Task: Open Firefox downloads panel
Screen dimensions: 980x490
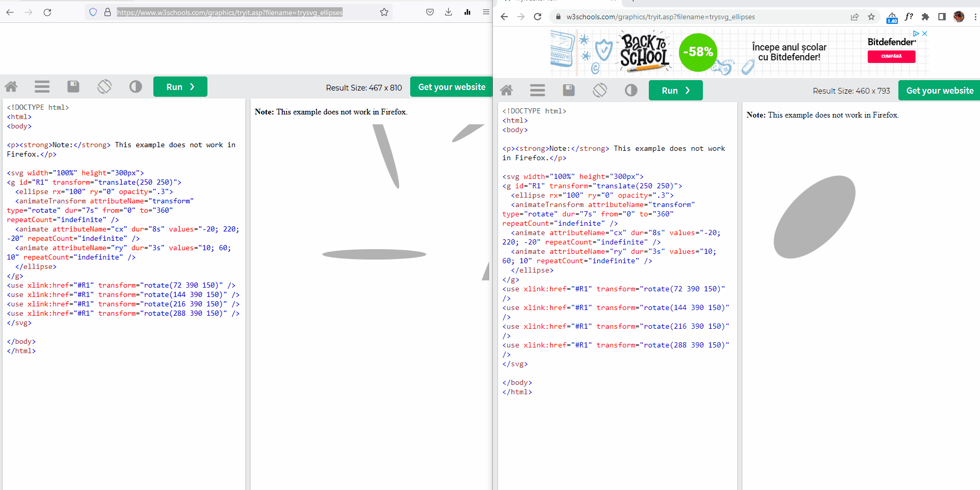Action: coord(448,12)
